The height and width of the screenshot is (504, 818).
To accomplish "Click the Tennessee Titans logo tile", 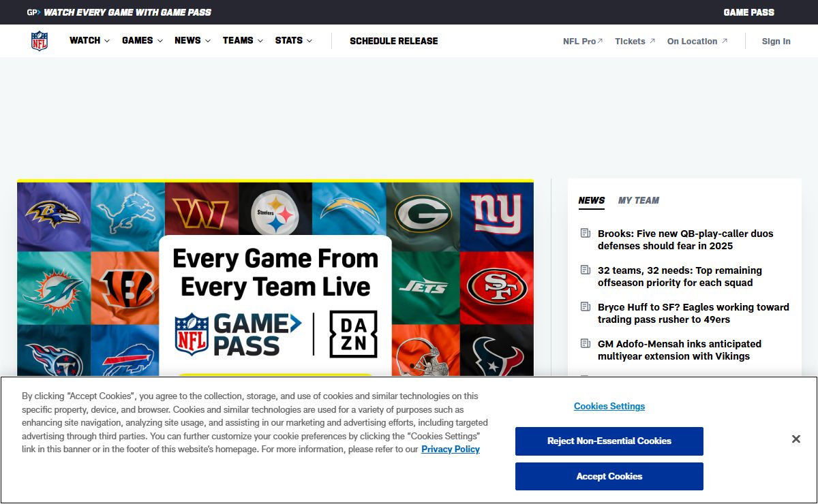I will (54, 350).
